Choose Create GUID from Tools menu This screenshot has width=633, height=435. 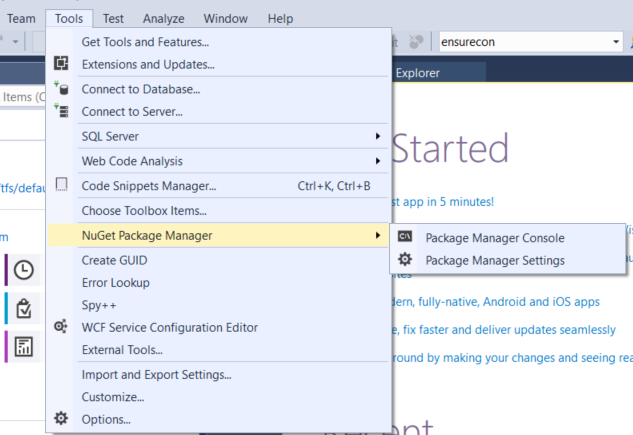click(x=112, y=260)
